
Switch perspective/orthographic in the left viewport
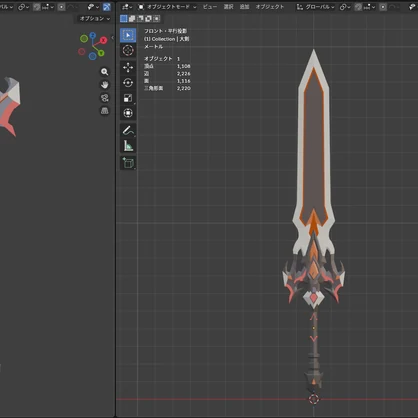click(105, 111)
